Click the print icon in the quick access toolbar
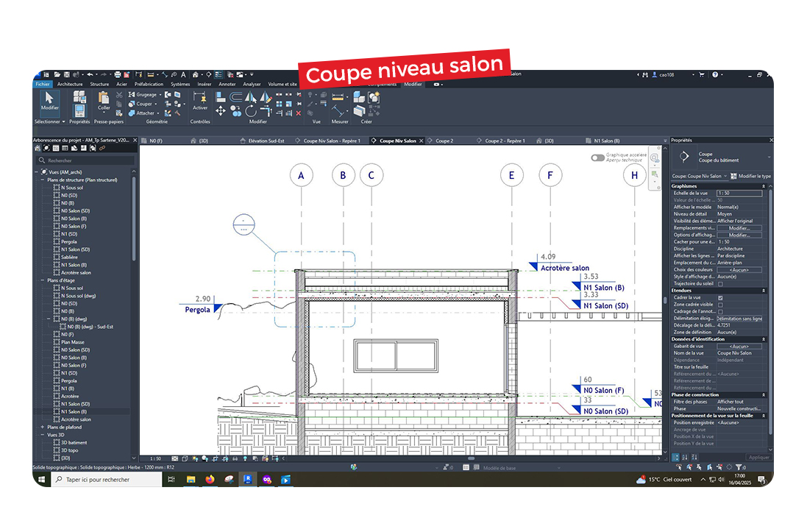This screenshot has width=807, height=532. [118, 74]
